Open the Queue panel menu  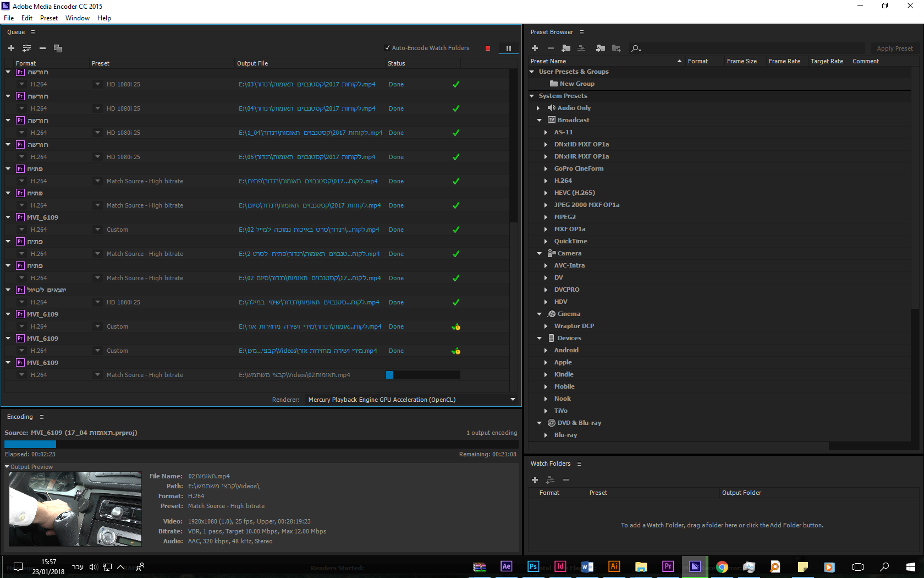(x=33, y=32)
